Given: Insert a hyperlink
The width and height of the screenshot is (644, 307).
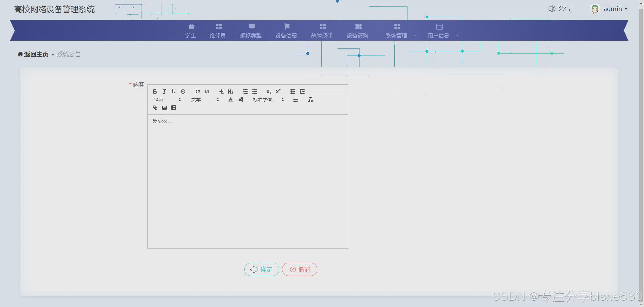Looking at the screenshot, I should pyautogui.click(x=155, y=108).
